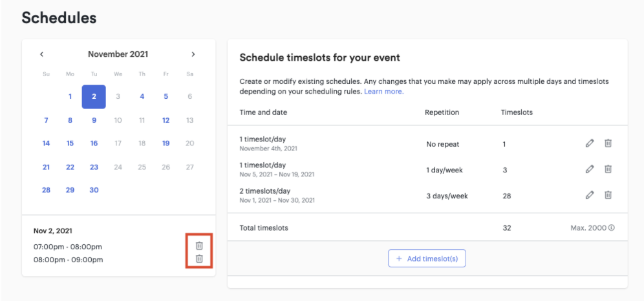Open the Learn more link
The width and height of the screenshot is (644, 301).
[x=383, y=92]
